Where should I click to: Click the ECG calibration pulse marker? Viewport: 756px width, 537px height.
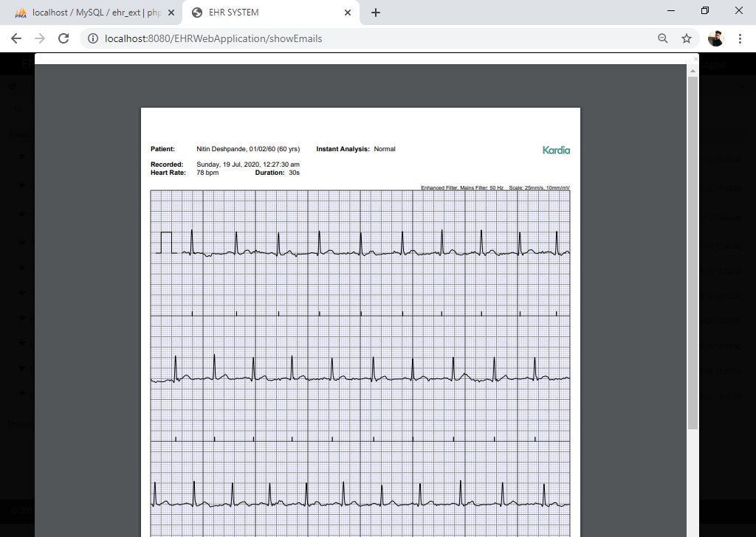166,243
